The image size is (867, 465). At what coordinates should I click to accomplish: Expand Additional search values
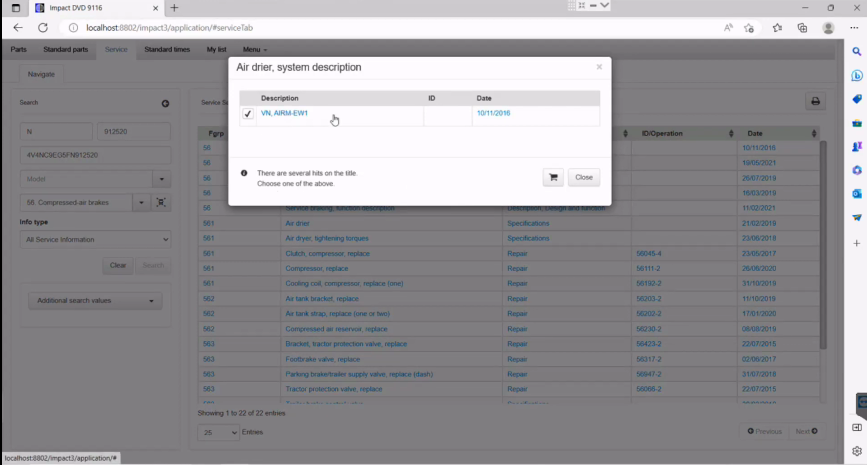tap(95, 301)
